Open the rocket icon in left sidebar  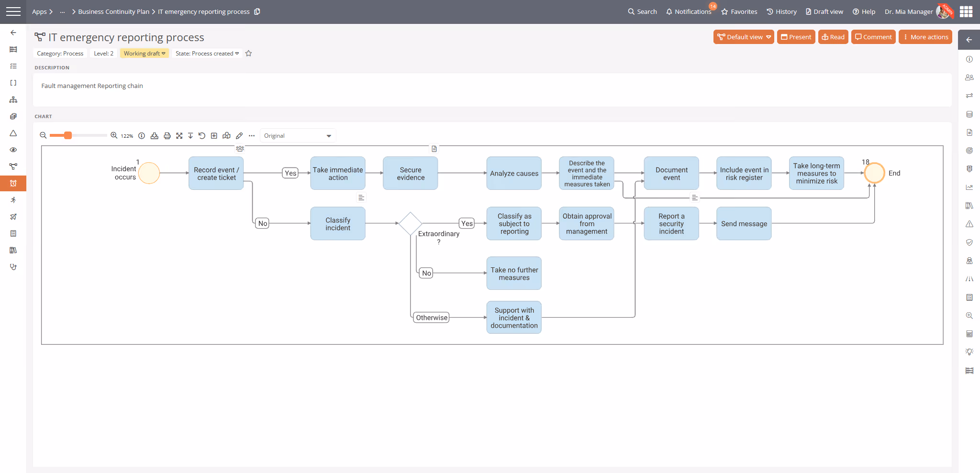(x=13, y=217)
